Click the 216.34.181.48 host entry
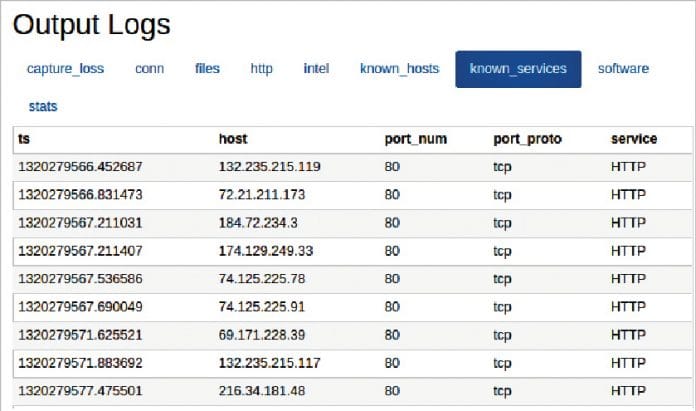This screenshot has height=411, width=696. (262, 390)
